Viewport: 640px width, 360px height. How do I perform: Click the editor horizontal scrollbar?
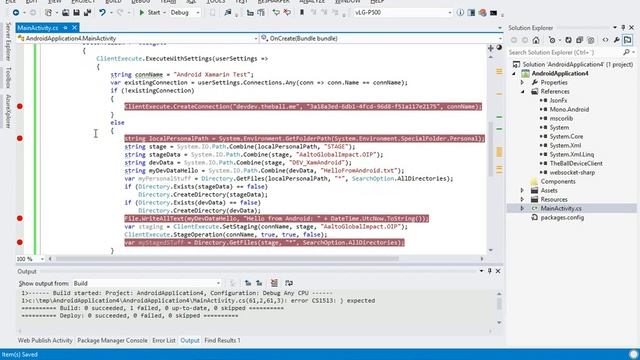tap(227, 259)
